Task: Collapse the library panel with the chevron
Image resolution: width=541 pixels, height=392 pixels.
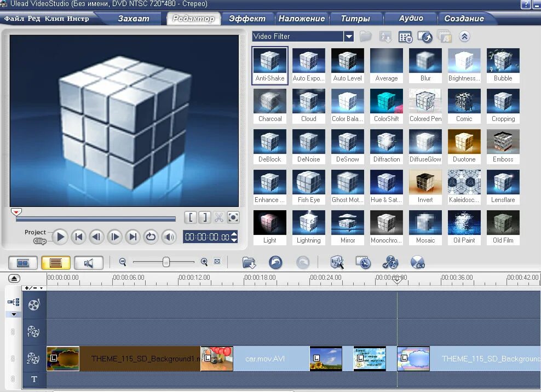Action: click(464, 36)
